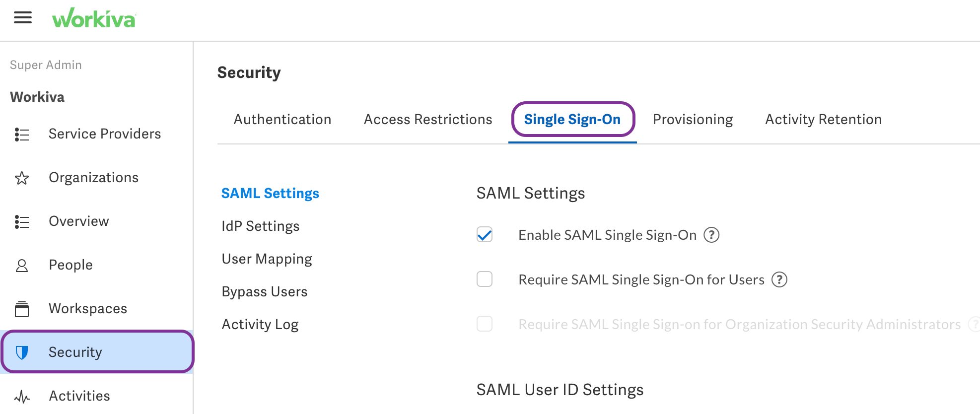Click the Organizations star icon
The image size is (980, 414).
(x=22, y=178)
